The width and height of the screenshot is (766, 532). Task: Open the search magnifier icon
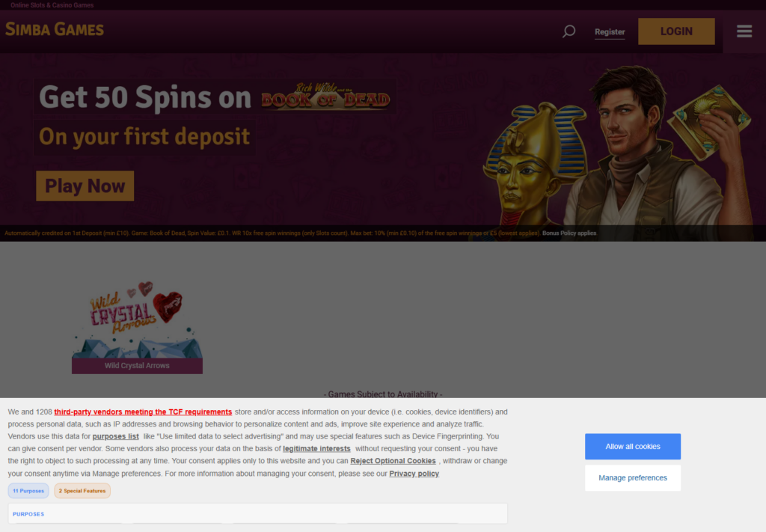click(x=569, y=31)
